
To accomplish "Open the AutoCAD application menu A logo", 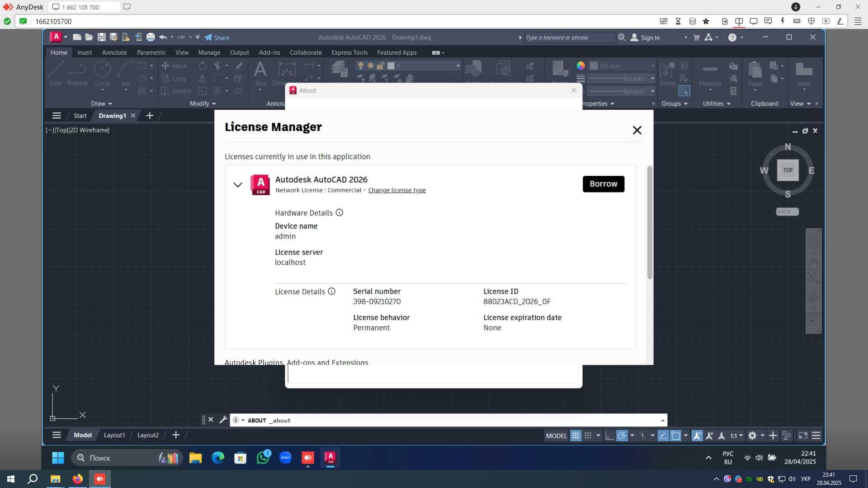I will coord(56,37).
